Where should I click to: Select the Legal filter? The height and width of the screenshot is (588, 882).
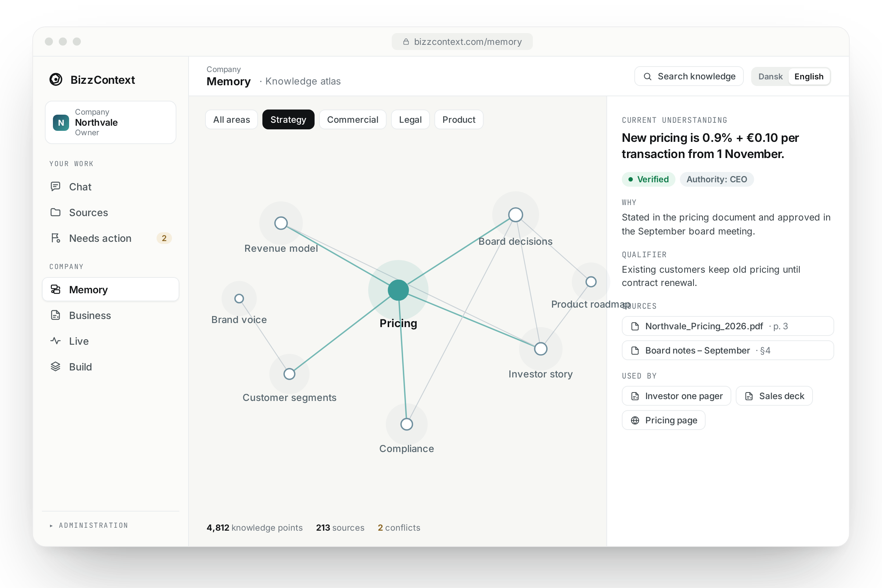tap(410, 120)
